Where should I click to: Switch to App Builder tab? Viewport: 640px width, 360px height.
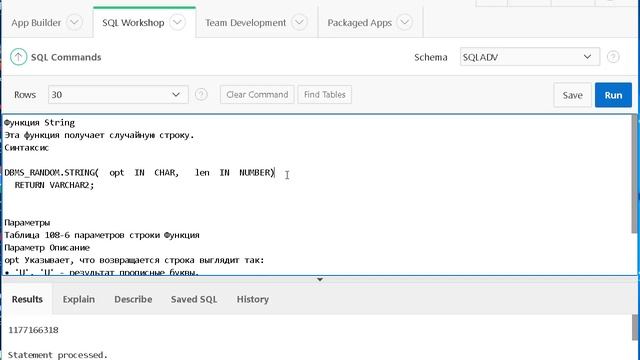click(x=36, y=23)
